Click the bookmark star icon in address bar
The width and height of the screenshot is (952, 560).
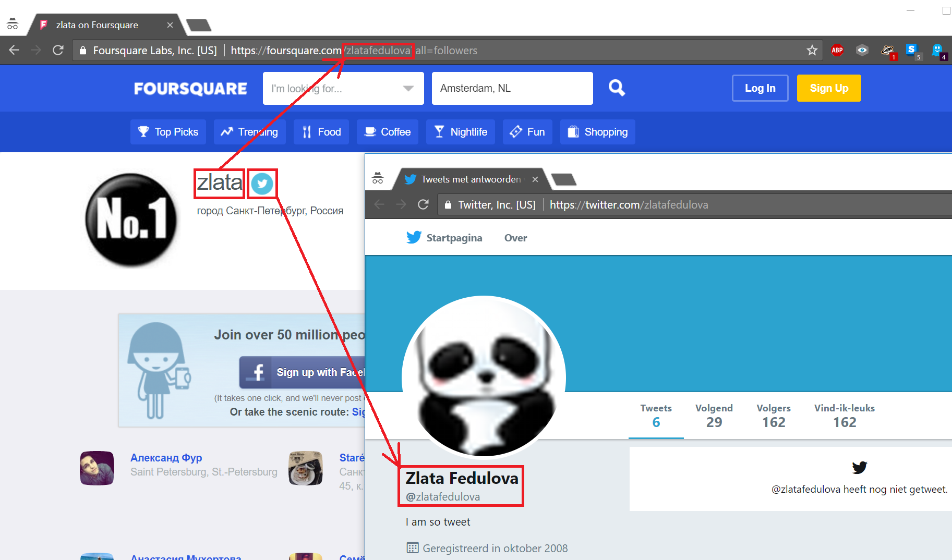pyautogui.click(x=812, y=51)
